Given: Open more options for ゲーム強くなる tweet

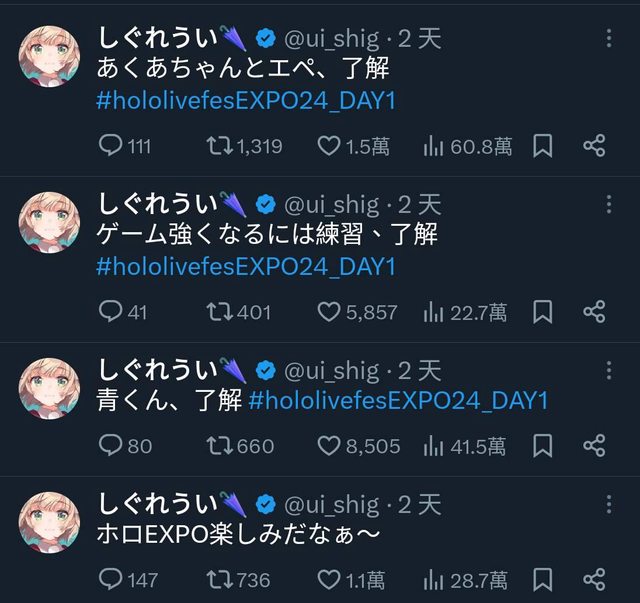Looking at the screenshot, I should pos(609,204).
